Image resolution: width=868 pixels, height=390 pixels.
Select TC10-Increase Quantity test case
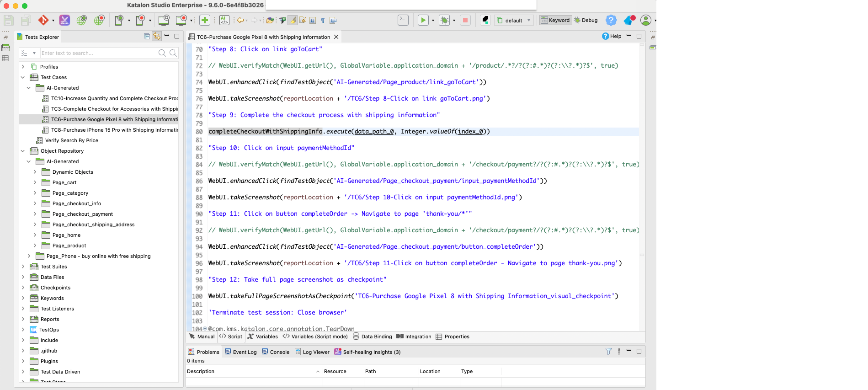click(110, 98)
